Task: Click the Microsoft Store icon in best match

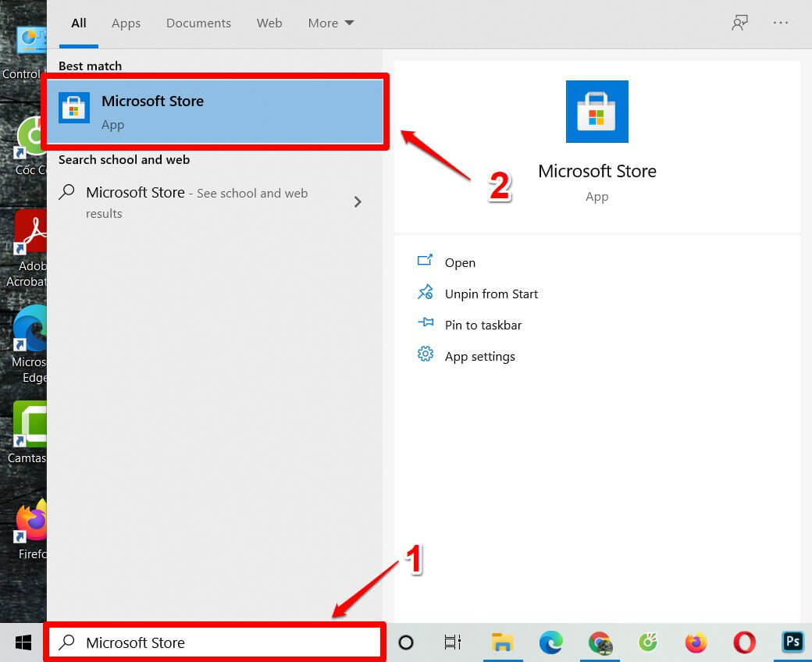Action: [74, 108]
